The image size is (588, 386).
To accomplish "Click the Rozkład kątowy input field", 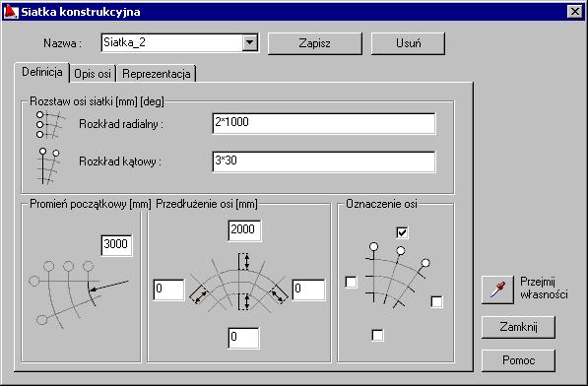I will pos(324,161).
